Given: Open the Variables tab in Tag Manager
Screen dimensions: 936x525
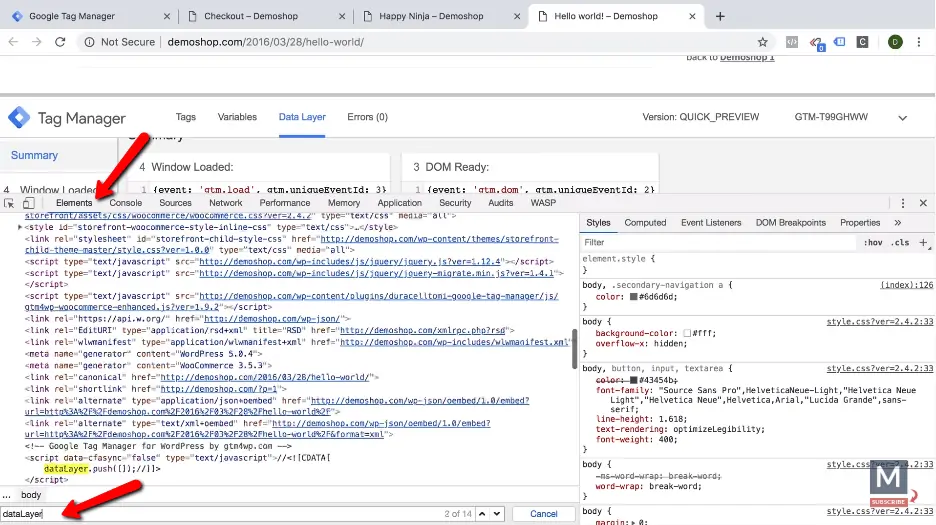Looking at the screenshot, I should pos(237,117).
